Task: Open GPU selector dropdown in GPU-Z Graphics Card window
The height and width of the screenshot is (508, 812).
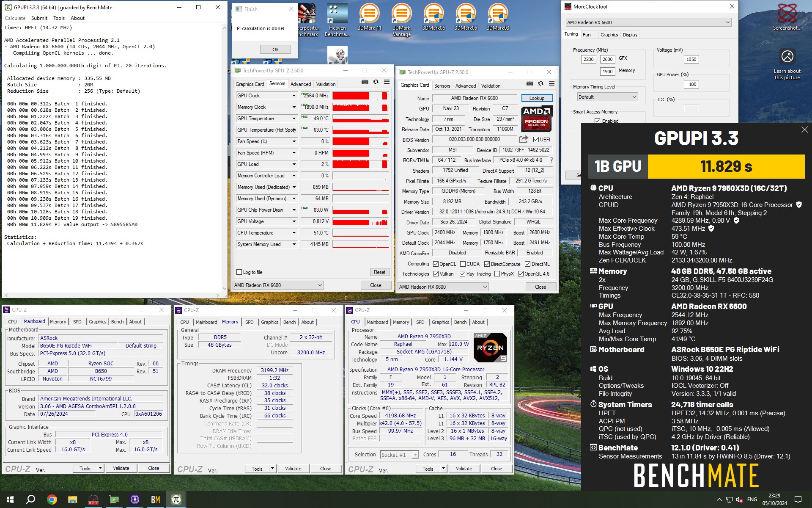Action: (x=443, y=287)
